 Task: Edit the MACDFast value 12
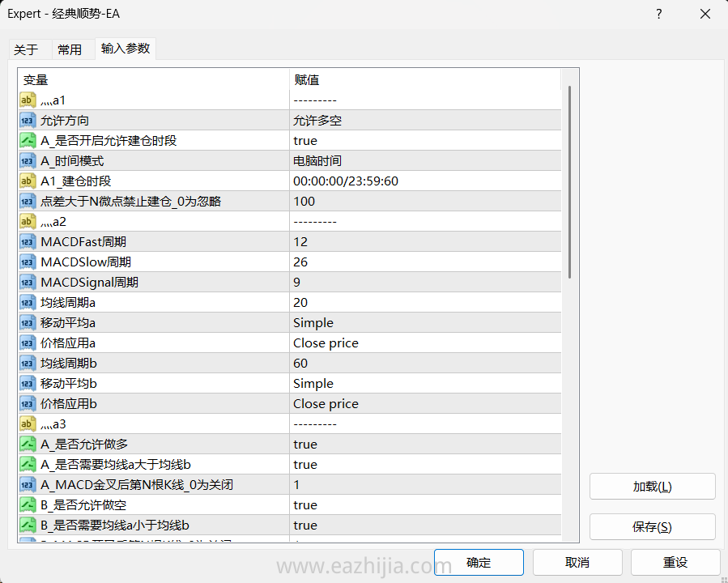coord(425,241)
